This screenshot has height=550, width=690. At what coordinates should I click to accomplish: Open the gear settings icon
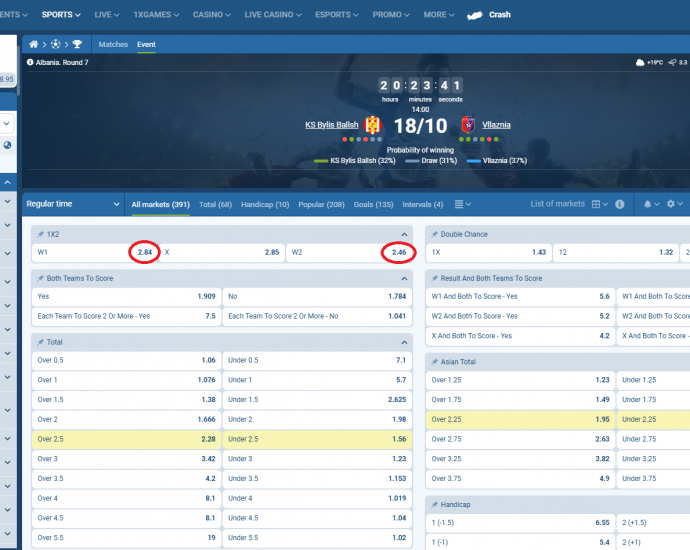click(x=671, y=204)
